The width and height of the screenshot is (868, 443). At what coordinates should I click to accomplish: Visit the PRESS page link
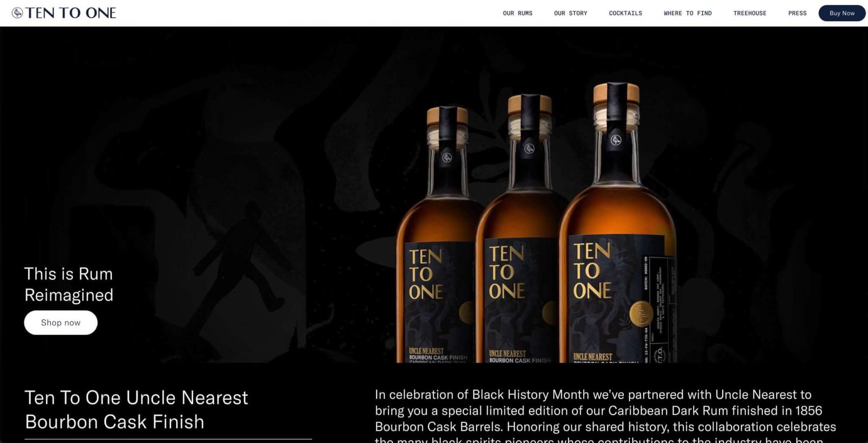tap(797, 13)
